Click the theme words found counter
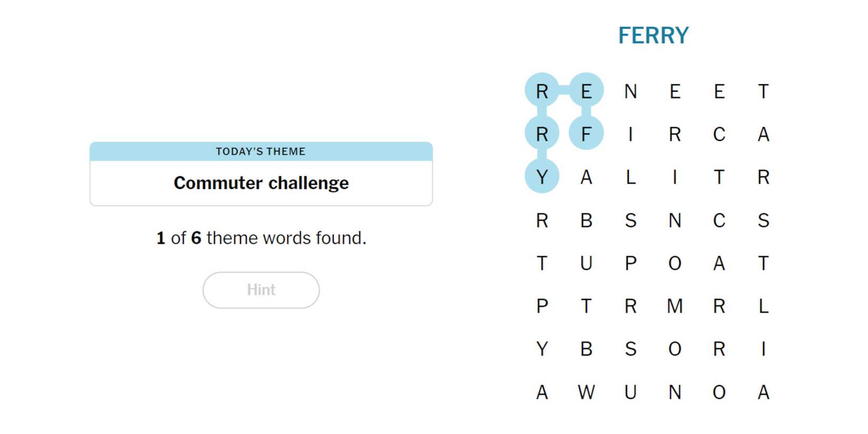Viewport: 868px width, 434px height. point(261,238)
